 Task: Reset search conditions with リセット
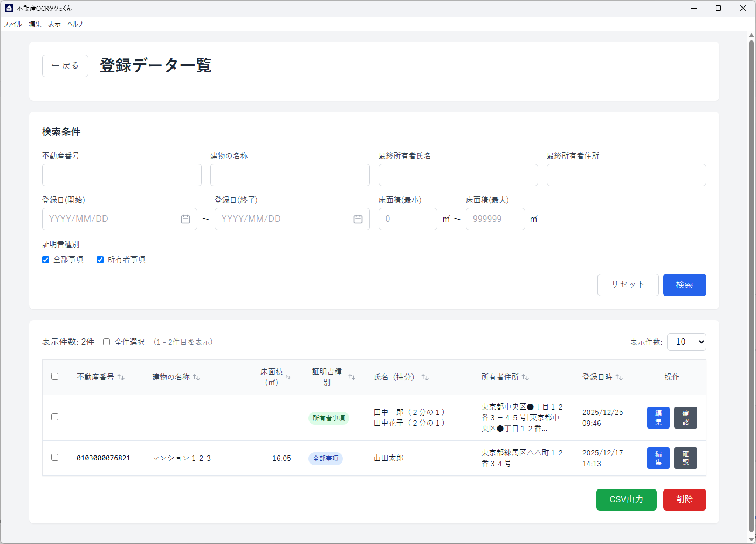pos(628,285)
